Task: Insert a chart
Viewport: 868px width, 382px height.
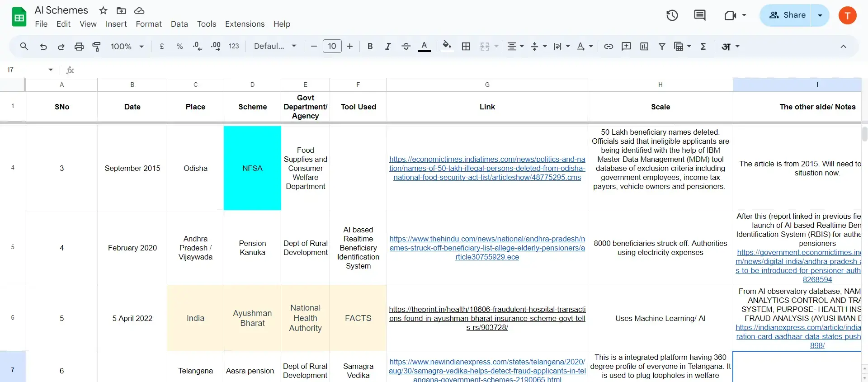Action: [644, 46]
